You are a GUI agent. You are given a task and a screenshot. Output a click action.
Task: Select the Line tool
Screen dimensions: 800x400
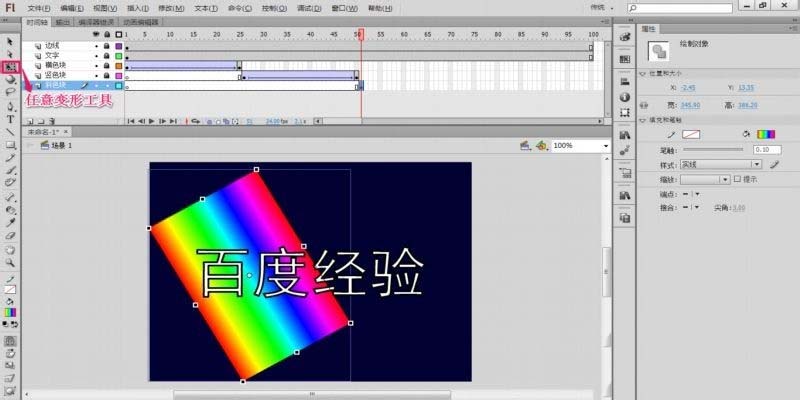[10, 132]
